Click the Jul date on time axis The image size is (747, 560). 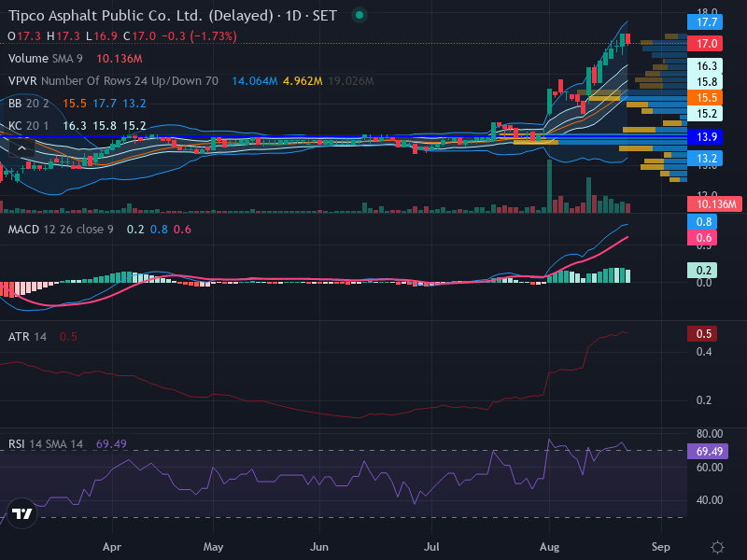pyautogui.click(x=431, y=547)
